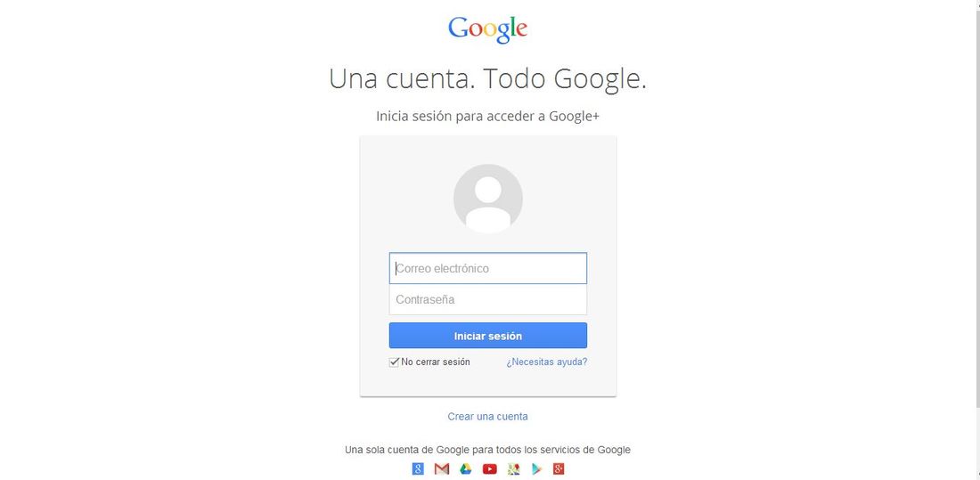Click the Una cuenta. Todo Google. heading
The image size is (980, 480).
[x=487, y=79]
